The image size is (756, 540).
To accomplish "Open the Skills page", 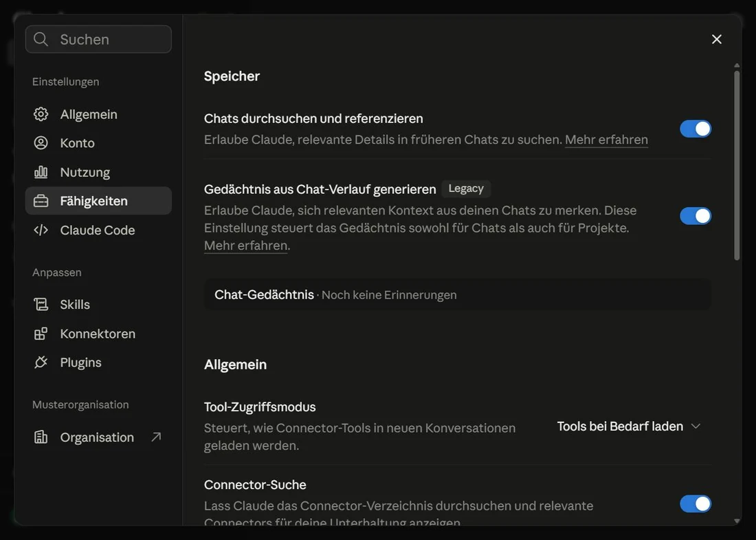I will click(98, 305).
